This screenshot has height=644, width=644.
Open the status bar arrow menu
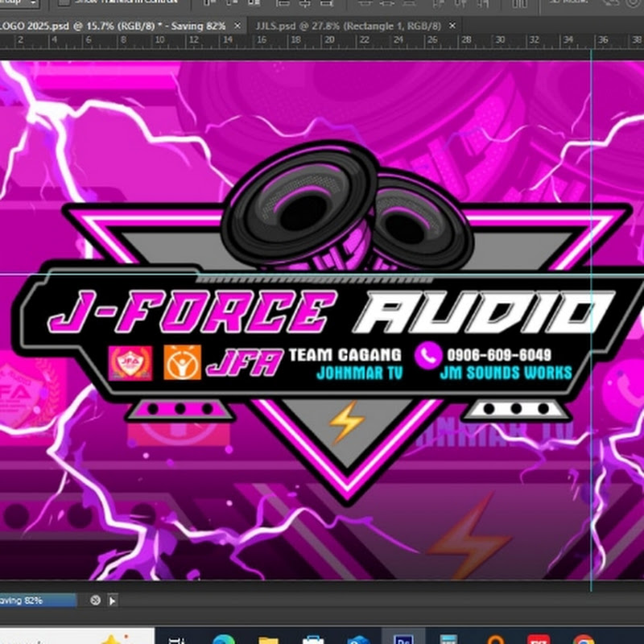[112, 600]
